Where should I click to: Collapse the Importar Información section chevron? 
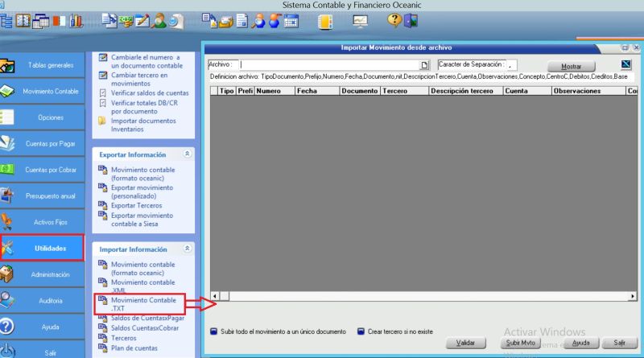click(187, 249)
